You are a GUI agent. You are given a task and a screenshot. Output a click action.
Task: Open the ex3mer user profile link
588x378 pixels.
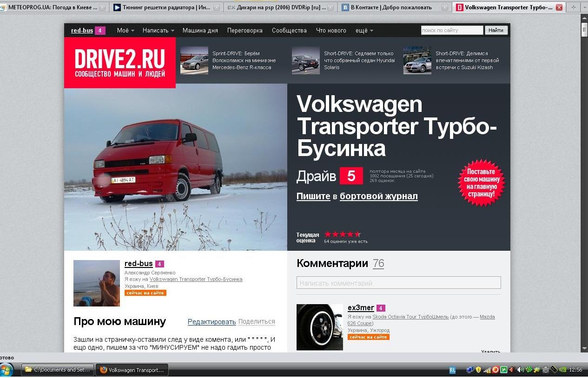pyautogui.click(x=361, y=308)
